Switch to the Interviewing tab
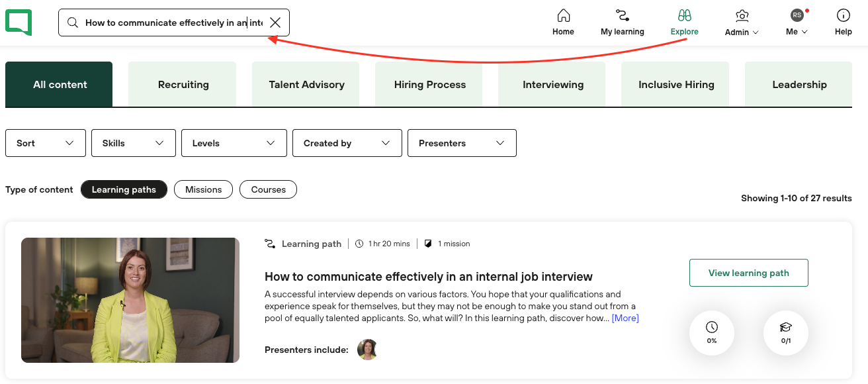The image size is (868, 384). point(553,85)
